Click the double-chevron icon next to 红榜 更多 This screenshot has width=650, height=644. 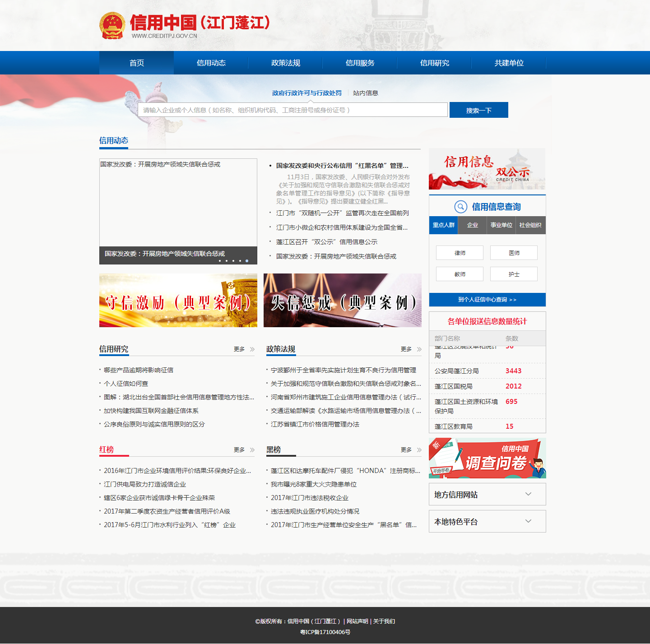pyautogui.click(x=252, y=450)
